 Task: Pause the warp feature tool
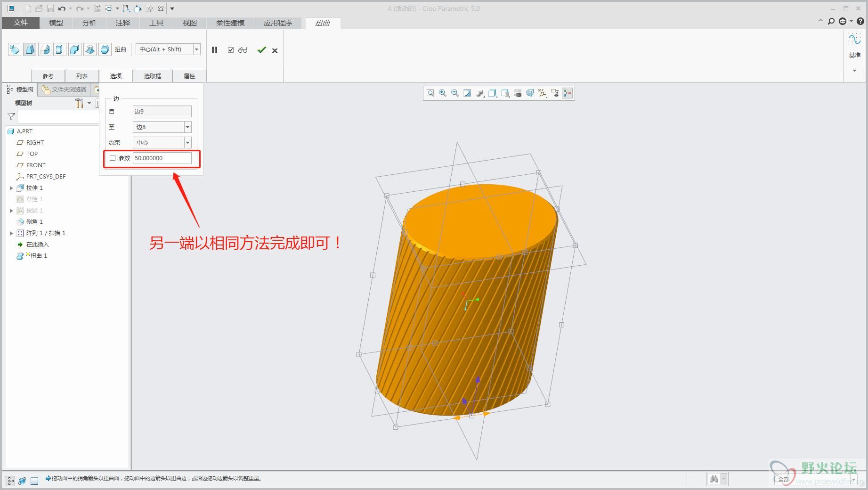click(215, 50)
